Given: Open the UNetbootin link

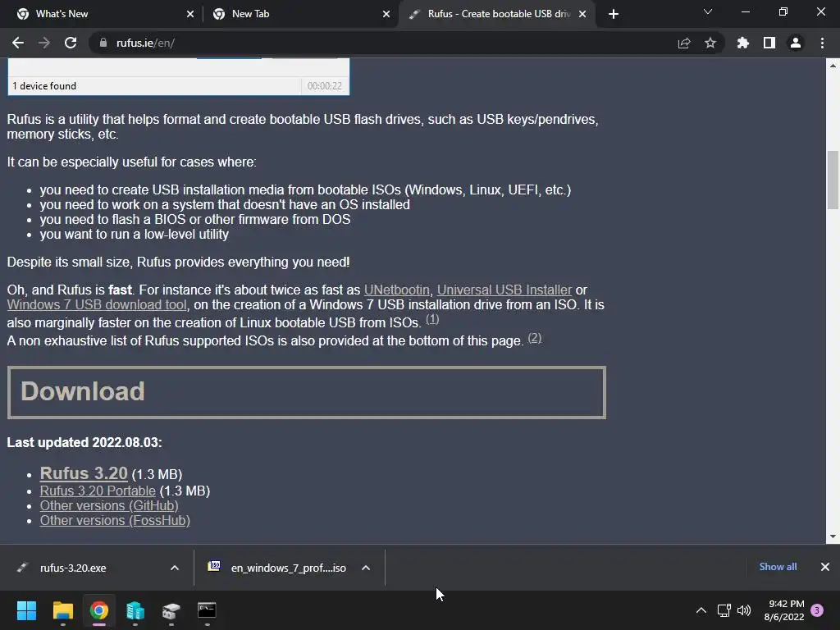Looking at the screenshot, I should (396, 290).
